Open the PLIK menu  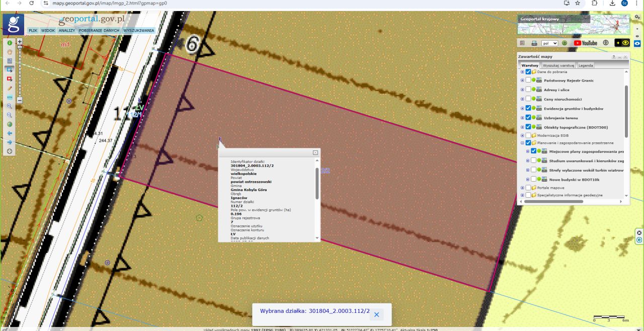pyautogui.click(x=33, y=31)
